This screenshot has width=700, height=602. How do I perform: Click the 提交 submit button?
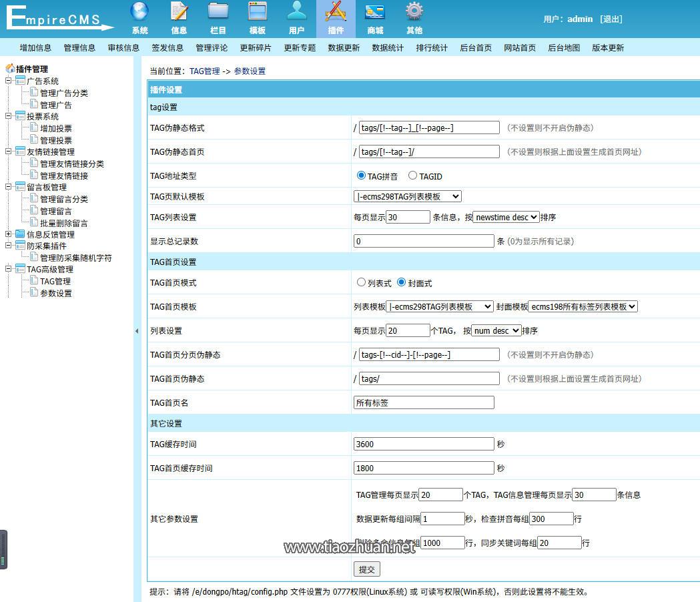(366, 569)
